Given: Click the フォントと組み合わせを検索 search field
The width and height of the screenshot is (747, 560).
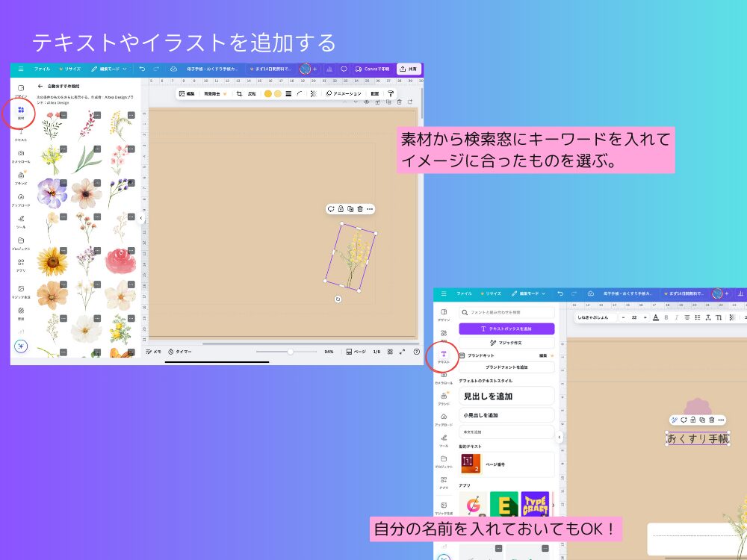Looking at the screenshot, I should (x=506, y=311).
